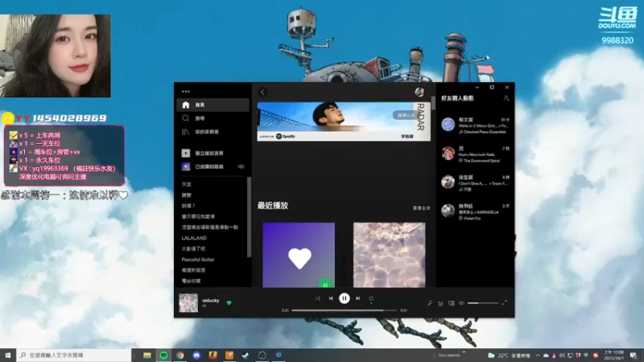
Task: Toggle shuffle playback
Action: coord(317,298)
